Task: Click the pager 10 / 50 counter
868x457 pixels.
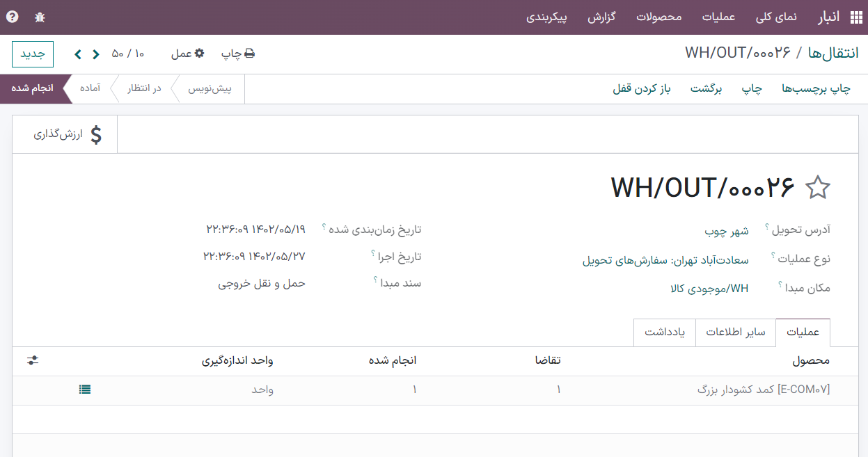Action: pos(128,54)
